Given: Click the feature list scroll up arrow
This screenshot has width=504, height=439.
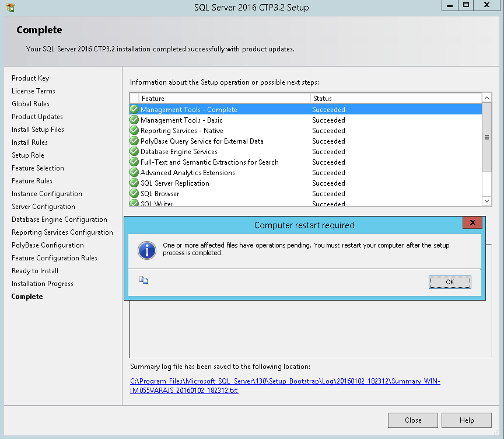Looking at the screenshot, I should click(x=487, y=97).
